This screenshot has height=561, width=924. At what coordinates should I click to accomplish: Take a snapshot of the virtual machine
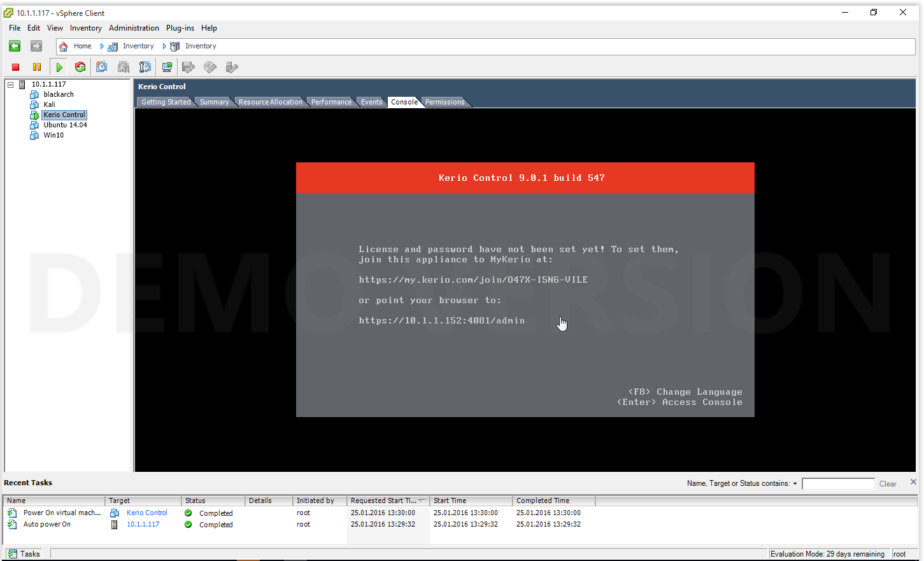101,67
